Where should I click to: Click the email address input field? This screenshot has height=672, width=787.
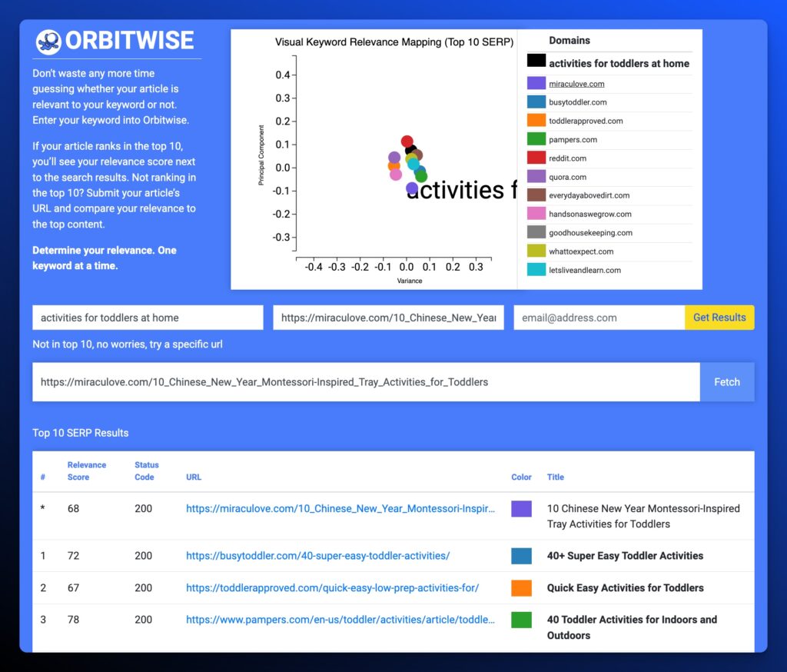point(599,318)
